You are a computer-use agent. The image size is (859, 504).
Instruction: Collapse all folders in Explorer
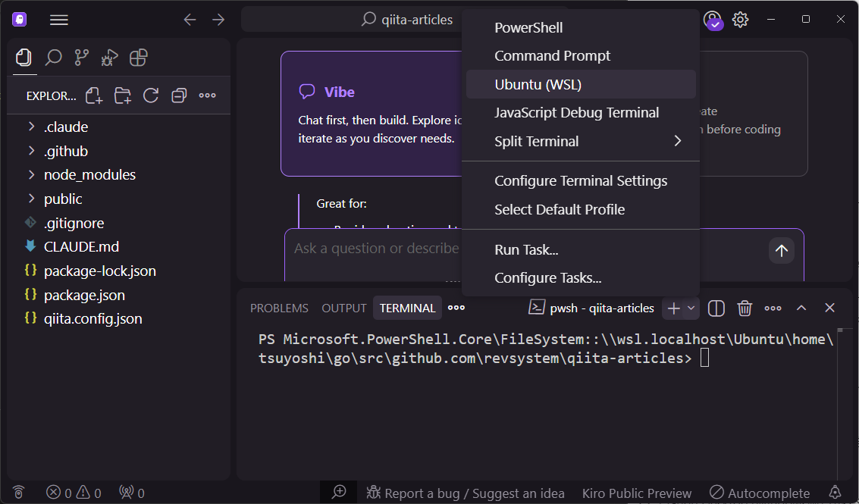179,95
